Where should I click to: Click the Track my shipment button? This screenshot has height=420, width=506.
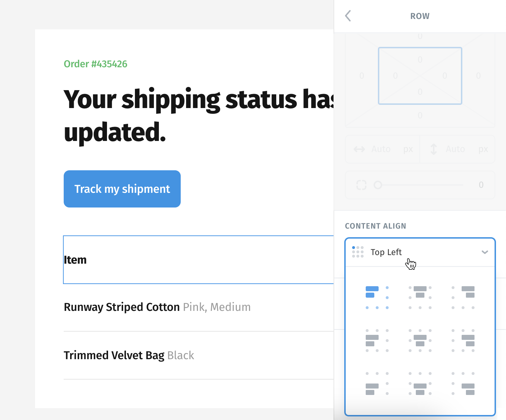click(x=122, y=189)
